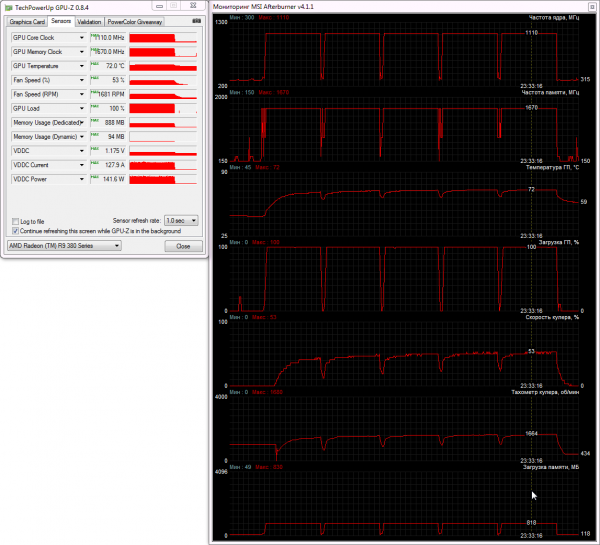Click the MAX indicator icon beside GPU Load
The width and height of the screenshot is (600, 545).
point(94,106)
